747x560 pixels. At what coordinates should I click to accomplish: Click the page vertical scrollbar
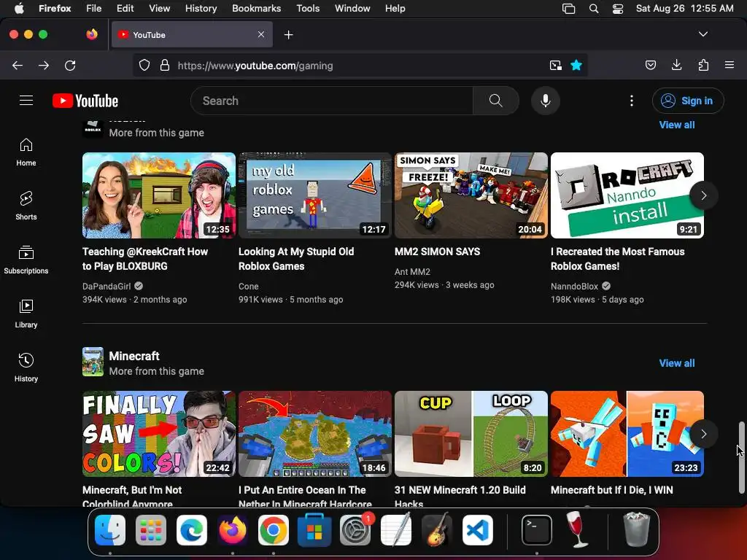(741, 457)
